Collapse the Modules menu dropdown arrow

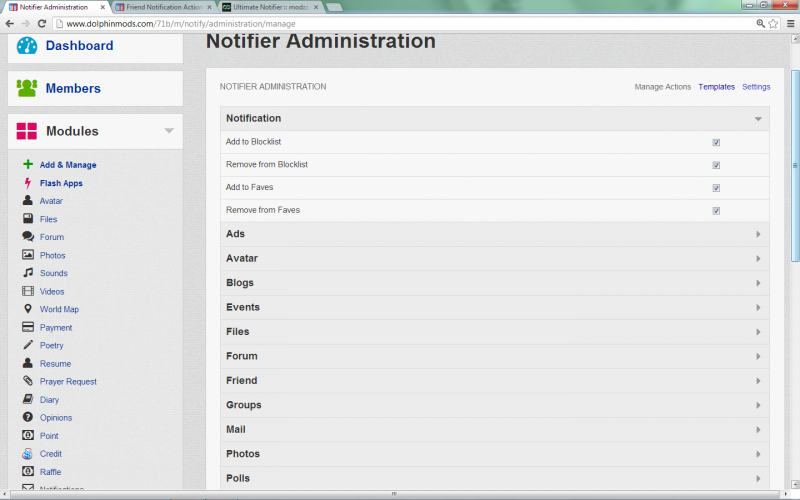pos(169,131)
